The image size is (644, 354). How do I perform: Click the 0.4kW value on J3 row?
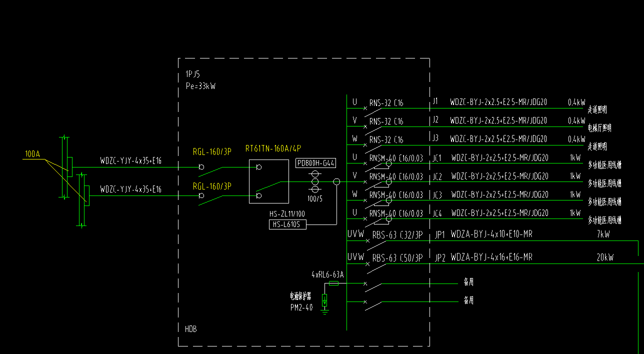(x=576, y=138)
